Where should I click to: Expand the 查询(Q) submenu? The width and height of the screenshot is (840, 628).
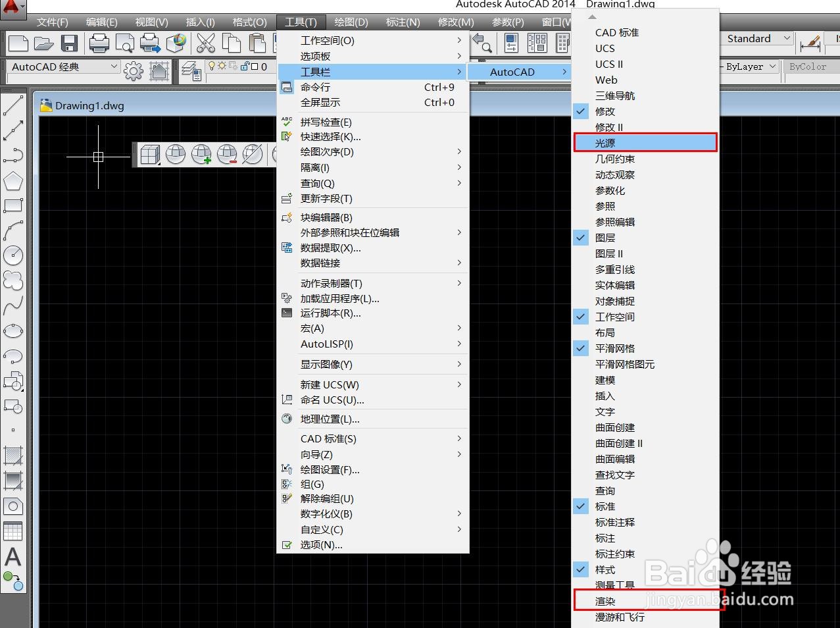coord(373,183)
